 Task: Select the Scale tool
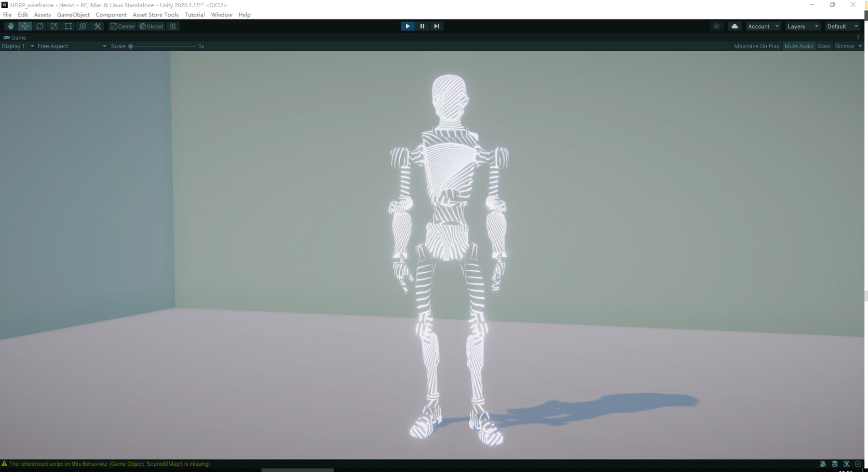[x=54, y=26]
